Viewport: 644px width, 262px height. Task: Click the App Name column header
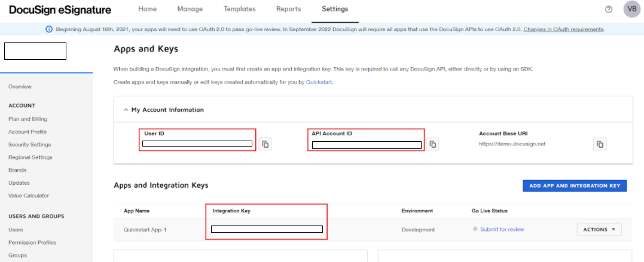pos(136,211)
